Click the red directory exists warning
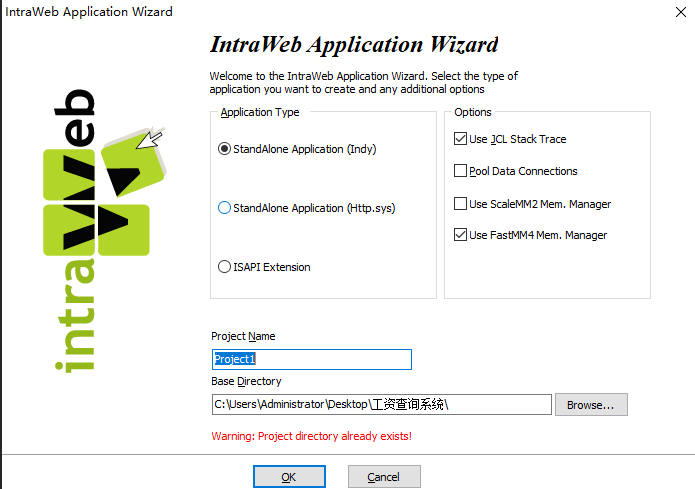695x489 pixels. coord(312,436)
